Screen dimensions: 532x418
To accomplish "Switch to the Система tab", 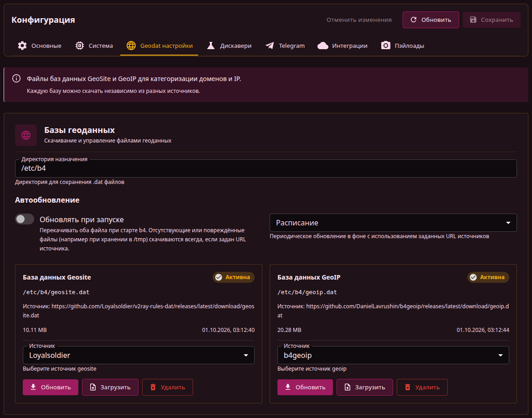I will click(x=94, y=46).
